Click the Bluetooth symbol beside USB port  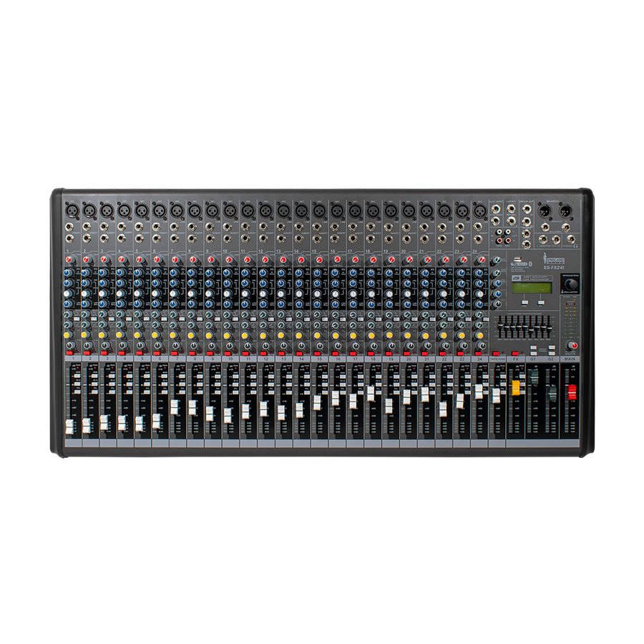pyautogui.click(x=530, y=263)
